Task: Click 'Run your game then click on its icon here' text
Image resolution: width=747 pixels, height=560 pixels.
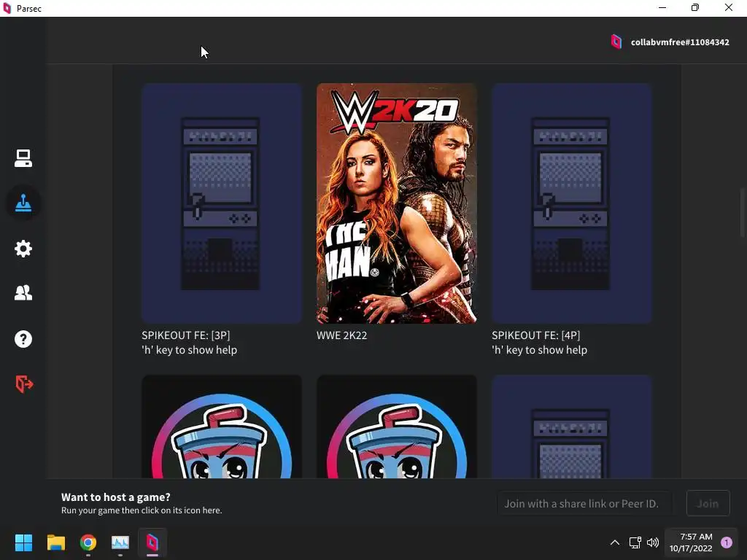Action: coord(142,510)
